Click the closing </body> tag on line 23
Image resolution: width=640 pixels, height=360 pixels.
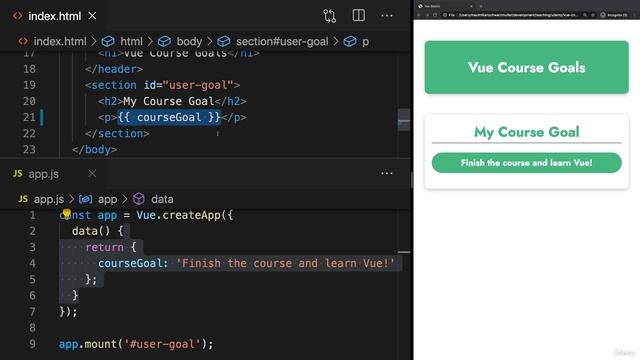tap(95, 149)
